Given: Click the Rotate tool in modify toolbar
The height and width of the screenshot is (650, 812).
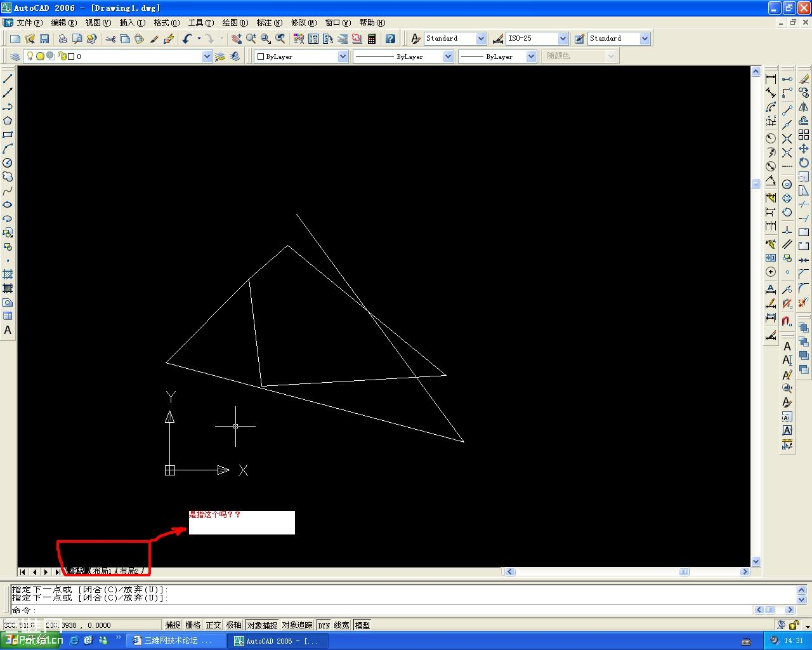Looking at the screenshot, I should pos(804,162).
